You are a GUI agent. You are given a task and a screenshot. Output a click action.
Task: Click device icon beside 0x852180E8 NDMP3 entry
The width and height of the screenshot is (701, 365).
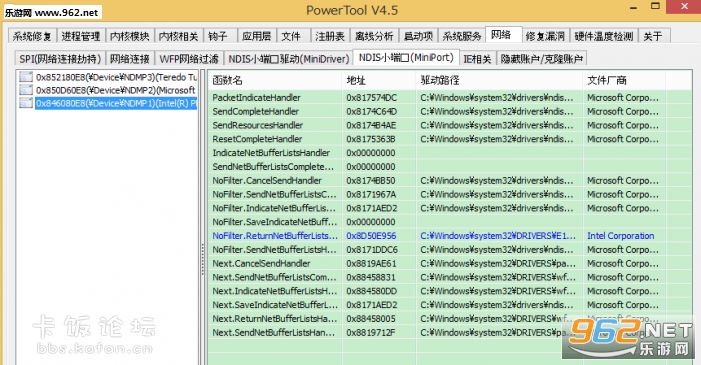point(26,77)
